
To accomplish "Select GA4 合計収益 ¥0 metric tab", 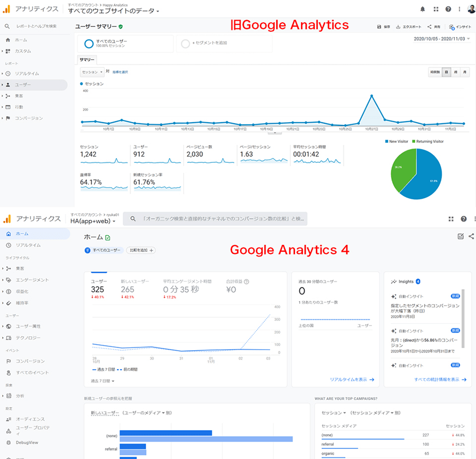I will (x=237, y=287).
